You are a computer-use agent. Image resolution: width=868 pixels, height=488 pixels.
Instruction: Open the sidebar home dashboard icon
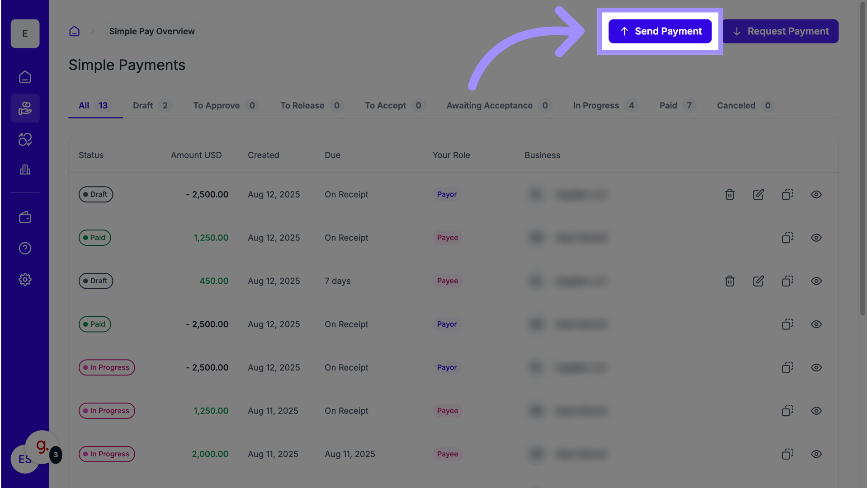pyautogui.click(x=25, y=77)
